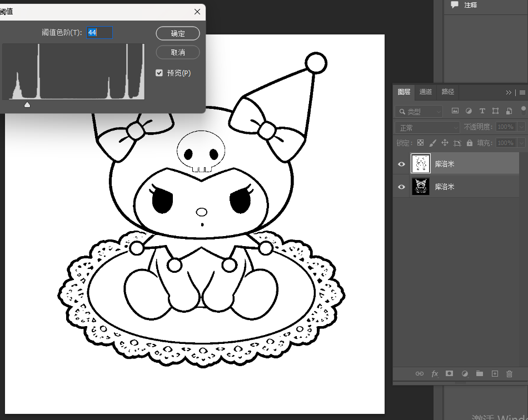Toggle the 预览(P) preview checkbox

tap(160, 73)
